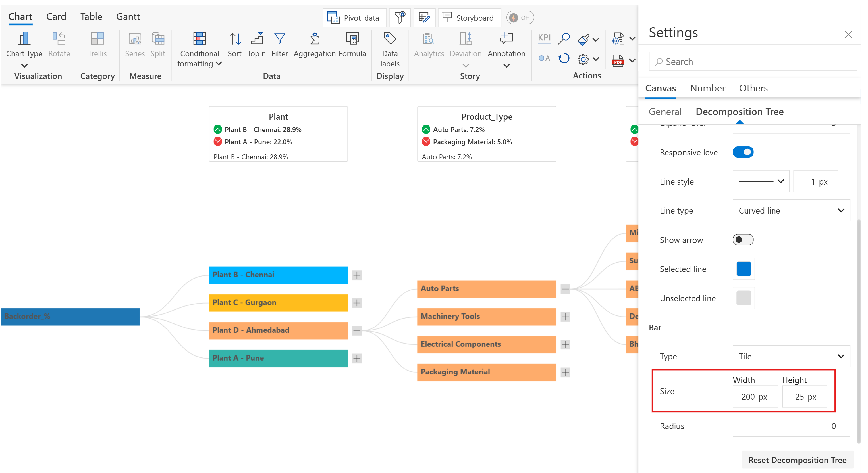Click Reset Decomposition Tree button
This screenshot has width=868, height=473.
click(797, 460)
